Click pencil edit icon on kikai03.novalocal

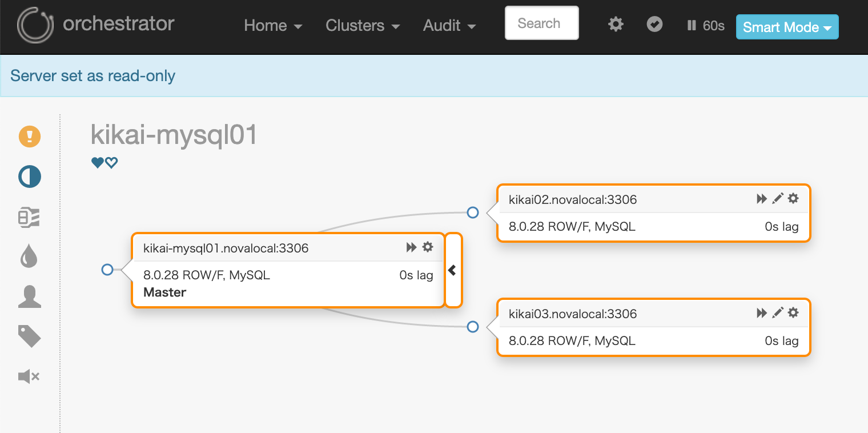point(777,313)
